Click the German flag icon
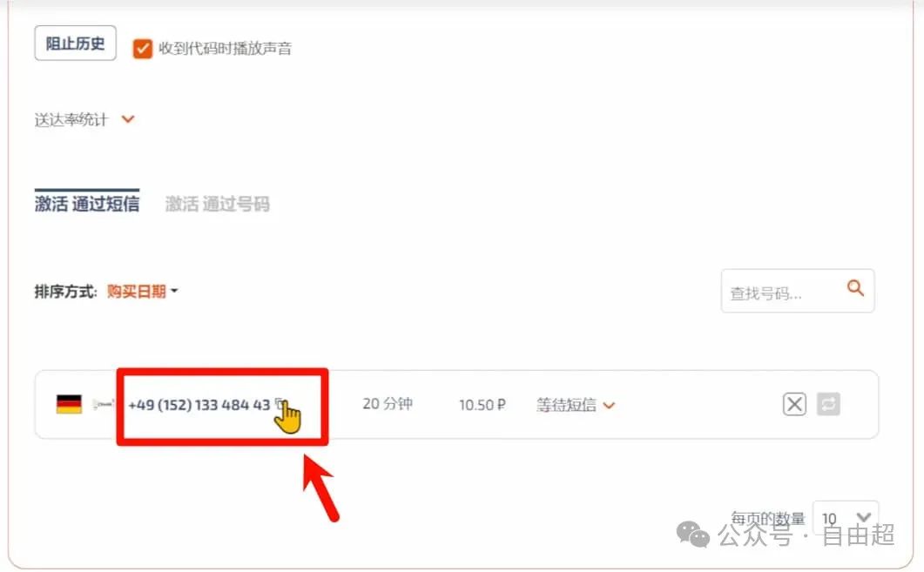 pyautogui.click(x=69, y=405)
